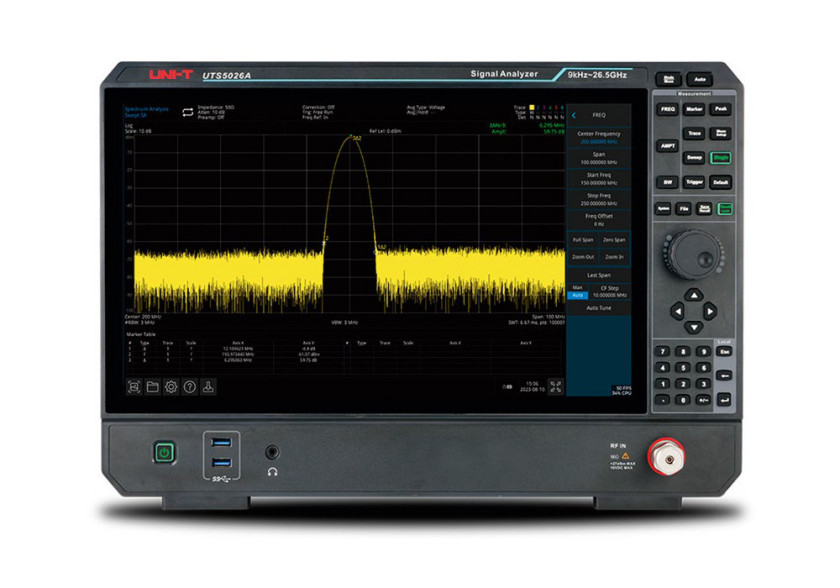Push the left arrow navigation key

point(678,311)
